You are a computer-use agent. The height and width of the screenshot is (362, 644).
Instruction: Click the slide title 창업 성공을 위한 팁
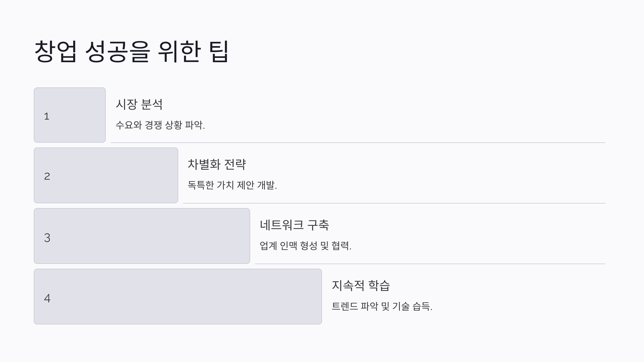pos(131,51)
